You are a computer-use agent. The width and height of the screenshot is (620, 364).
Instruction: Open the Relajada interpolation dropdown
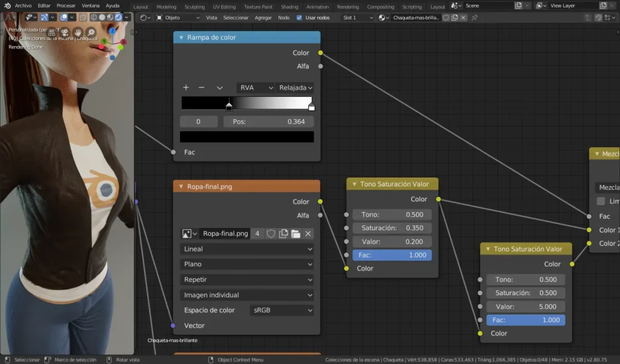[x=295, y=88]
